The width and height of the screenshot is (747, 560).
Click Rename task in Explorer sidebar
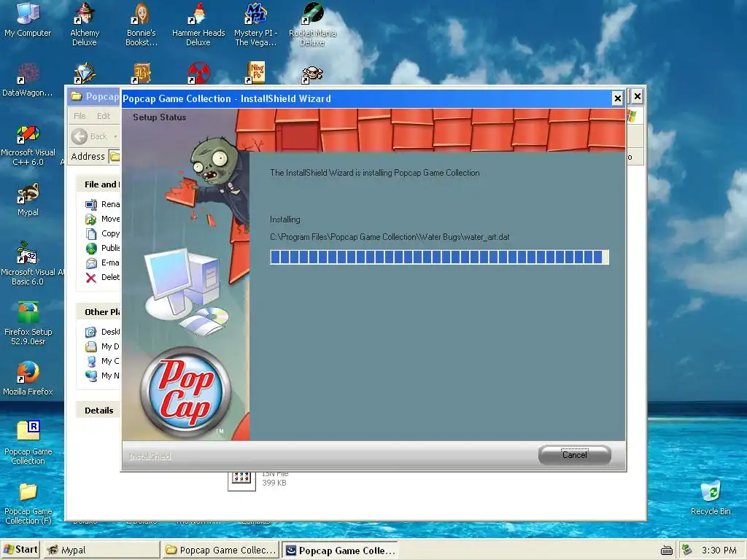(102, 204)
